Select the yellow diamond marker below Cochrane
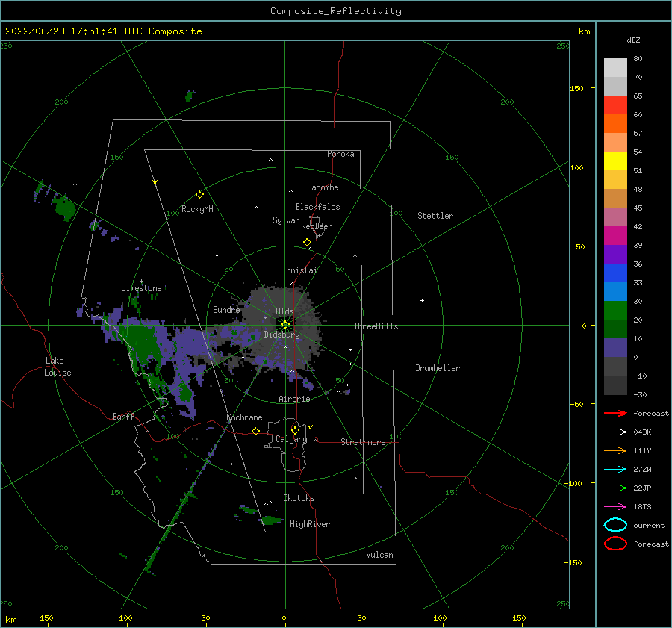 point(255,431)
